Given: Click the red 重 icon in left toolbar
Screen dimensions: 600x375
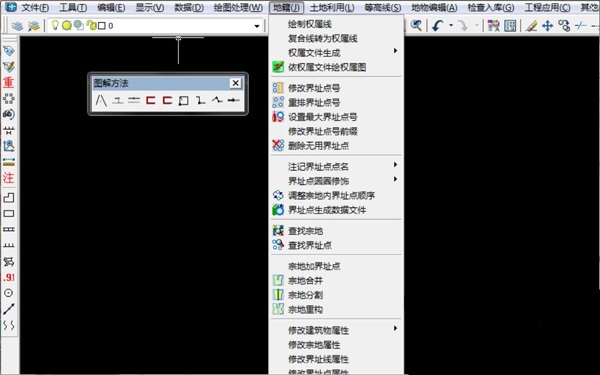Looking at the screenshot, I should [x=8, y=82].
